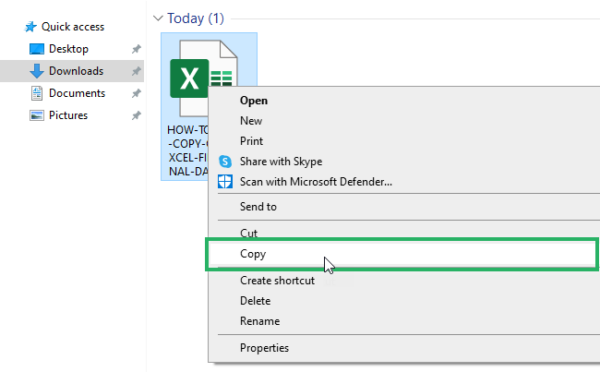
Task: Click the Desktop folder icon in sidebar
Action: [x=37, y=49]
